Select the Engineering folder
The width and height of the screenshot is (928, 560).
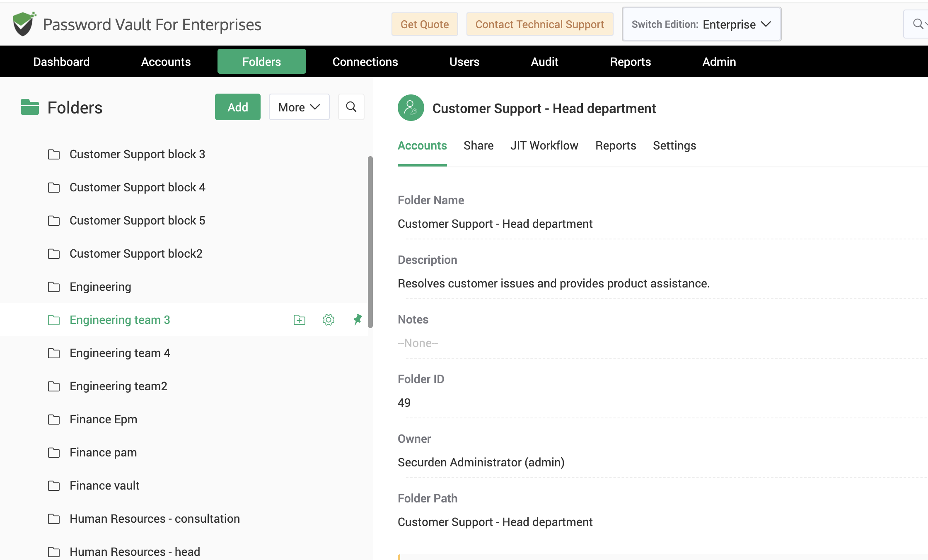coord(100,287)
